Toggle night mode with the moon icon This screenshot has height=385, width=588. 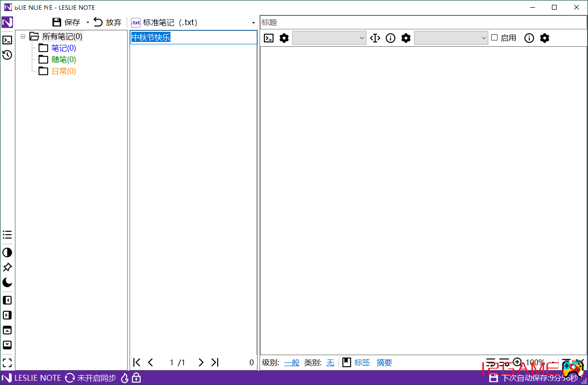(x=7, y=282)
